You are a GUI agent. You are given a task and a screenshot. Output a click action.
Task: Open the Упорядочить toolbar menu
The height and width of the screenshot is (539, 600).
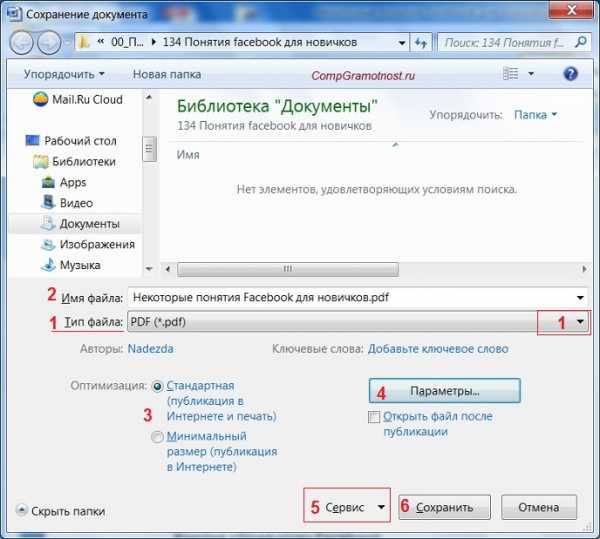pos(64,74)
